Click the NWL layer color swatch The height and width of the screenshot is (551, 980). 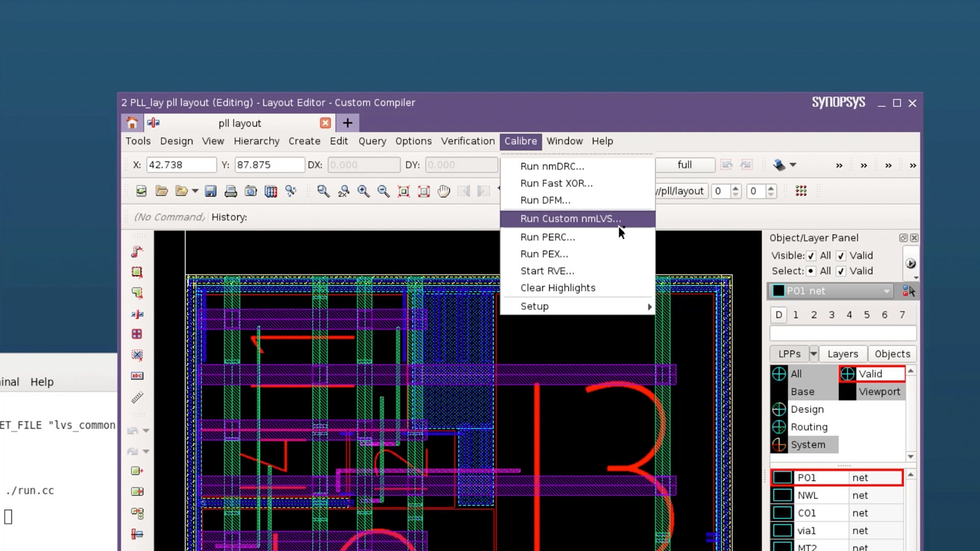coord(782,495)
